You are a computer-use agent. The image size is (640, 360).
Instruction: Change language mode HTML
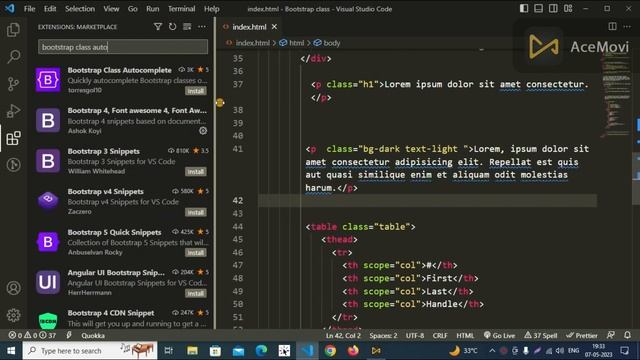(465, 336)
